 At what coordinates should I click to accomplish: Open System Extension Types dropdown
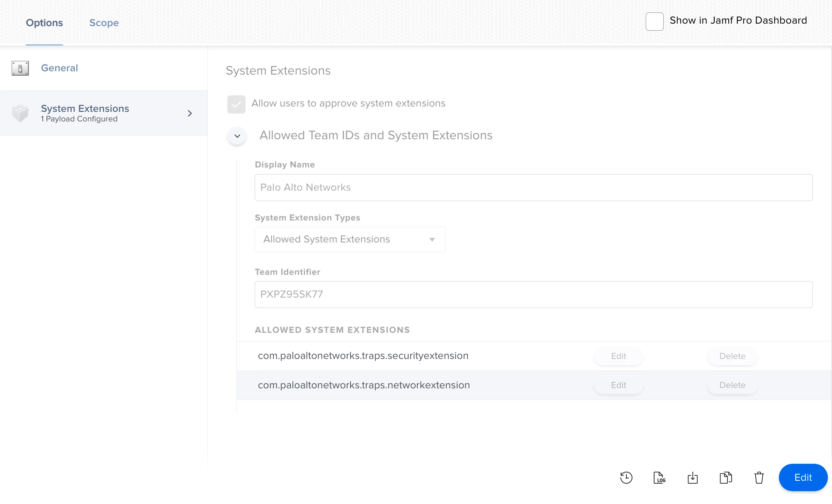click(350, 240)
